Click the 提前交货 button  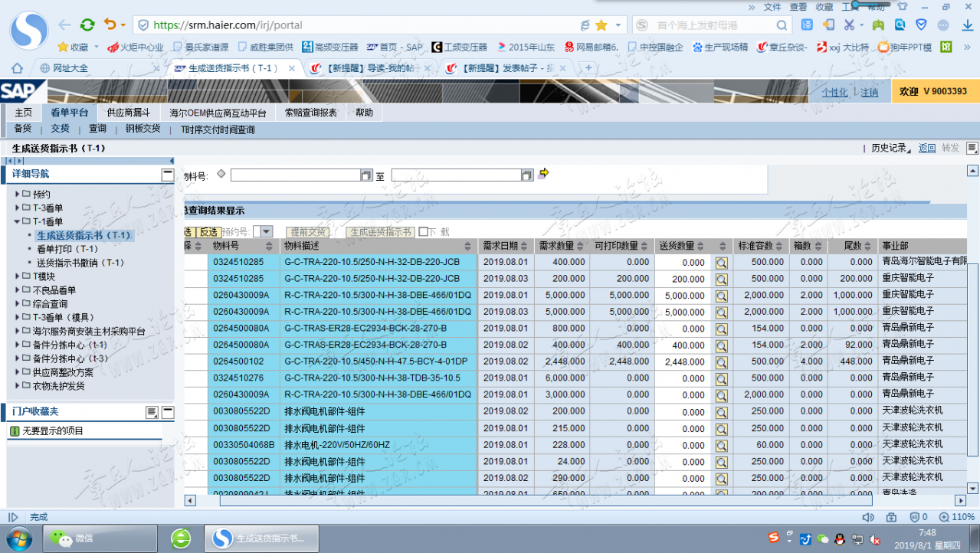309,232
